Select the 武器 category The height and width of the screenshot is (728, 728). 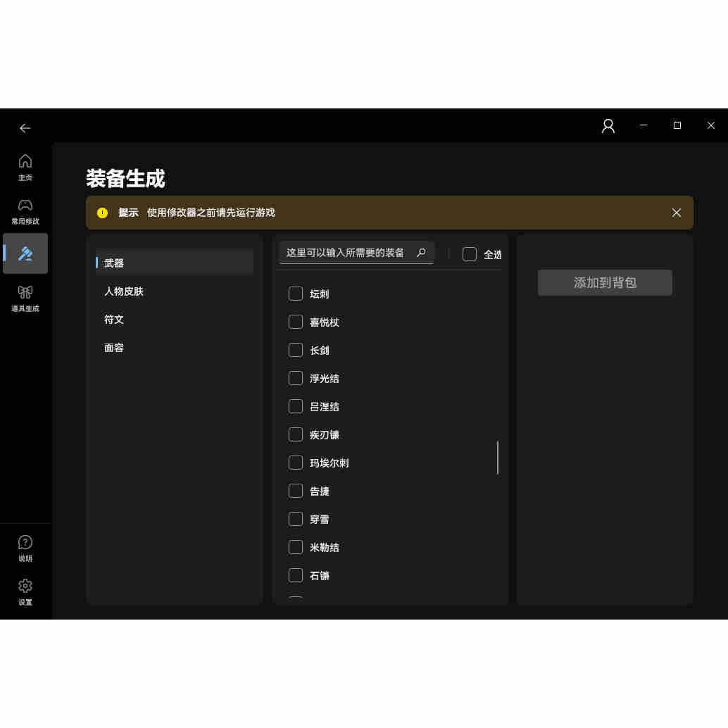[x=174, y=263]
